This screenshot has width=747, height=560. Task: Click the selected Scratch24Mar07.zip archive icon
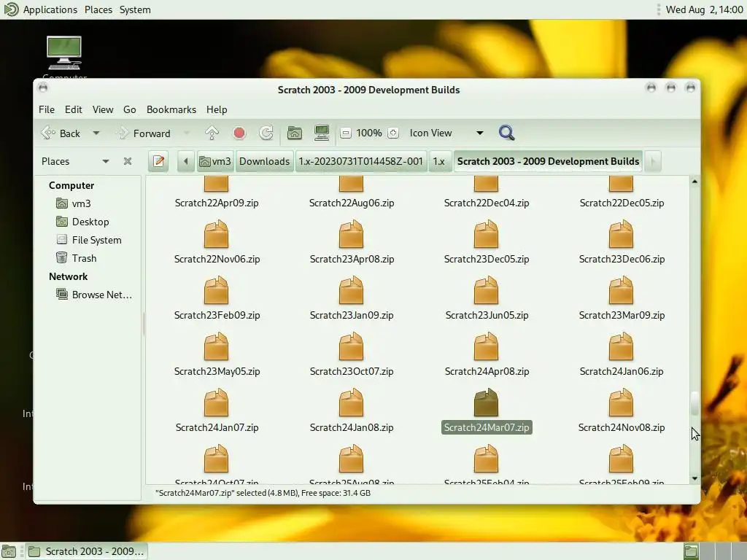point(487,402)
